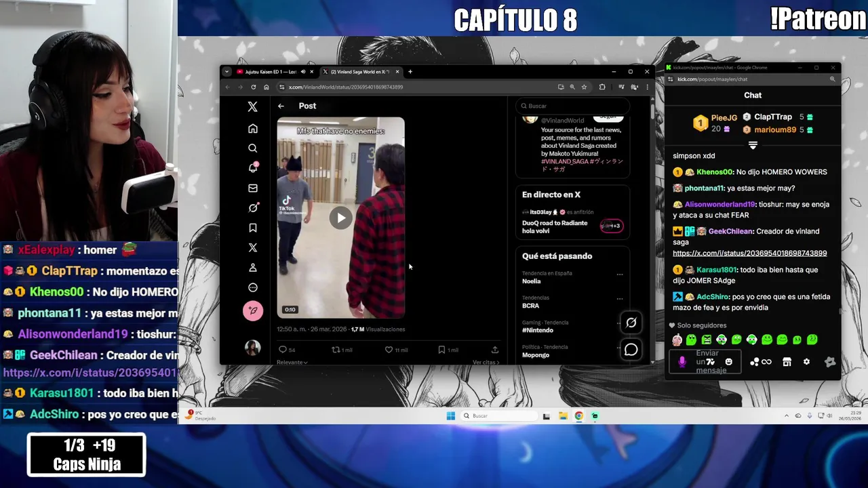Open more options for Noelia trend

point(620,274)
